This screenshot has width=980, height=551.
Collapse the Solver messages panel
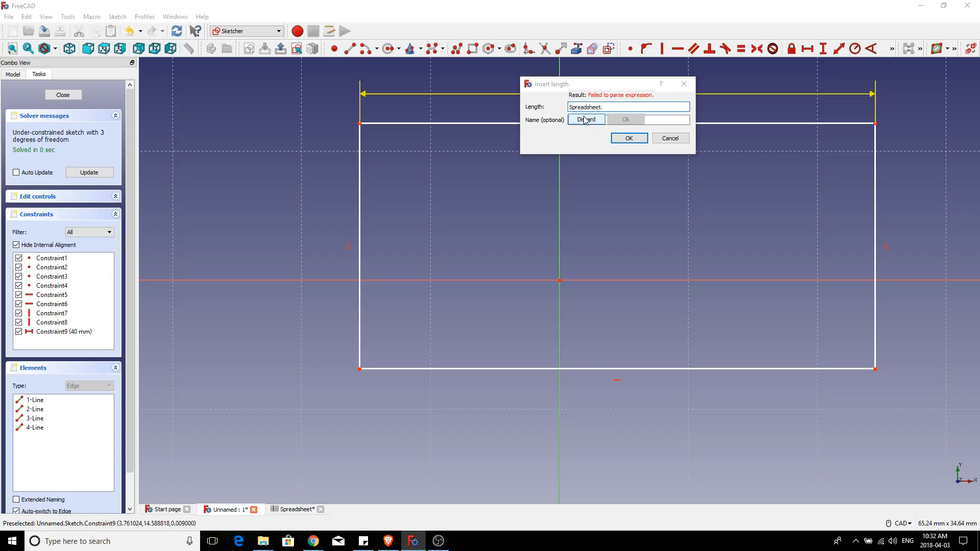(x=115, y=116)
